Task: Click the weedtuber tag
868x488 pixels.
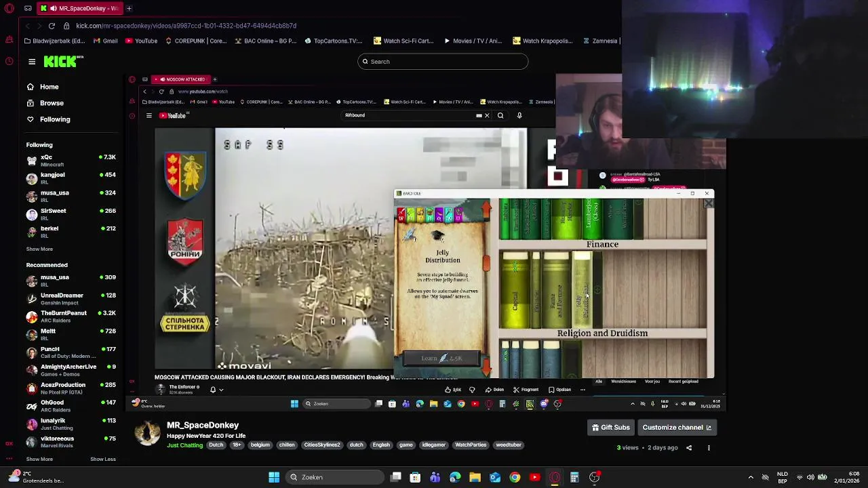Action: [509, 445]
